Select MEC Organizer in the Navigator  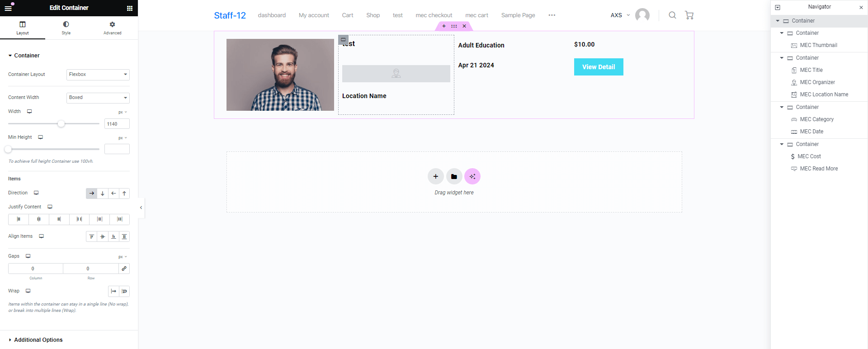click(817, 82)
